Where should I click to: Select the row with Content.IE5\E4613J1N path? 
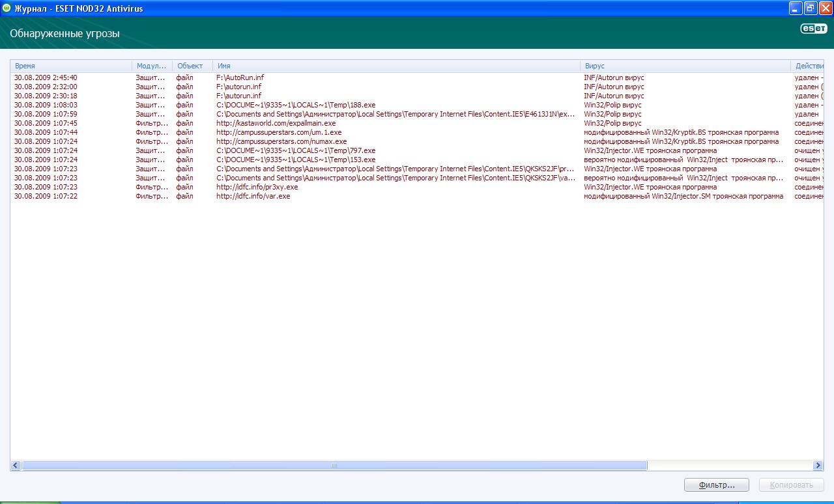pyautogui.click(x=417, y=114)
